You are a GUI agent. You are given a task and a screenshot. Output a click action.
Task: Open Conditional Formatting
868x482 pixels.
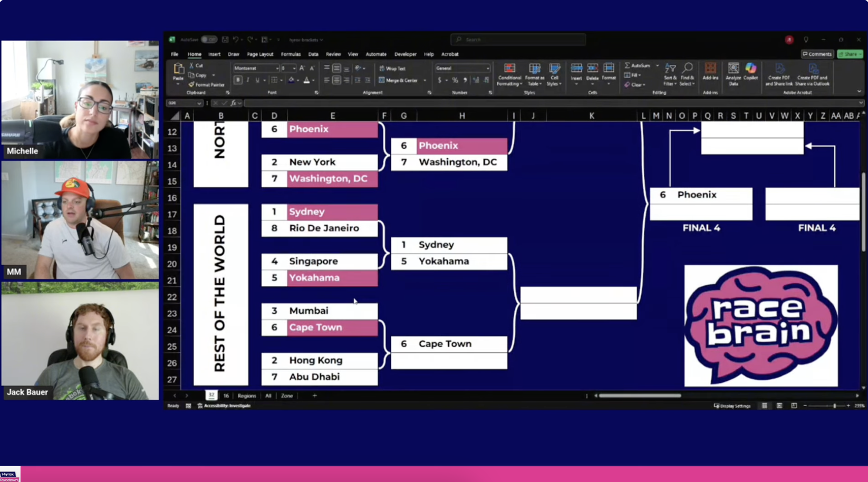pos(509,74)
